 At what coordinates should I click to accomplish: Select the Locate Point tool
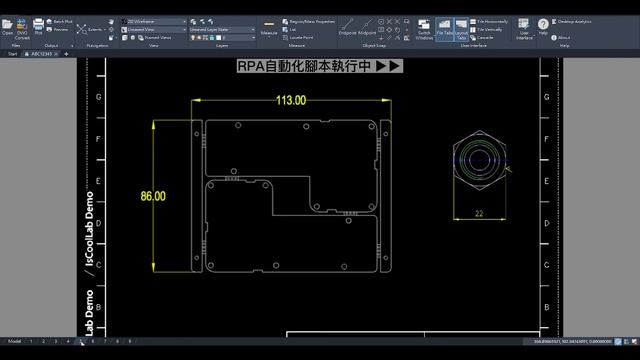[298, 38]
